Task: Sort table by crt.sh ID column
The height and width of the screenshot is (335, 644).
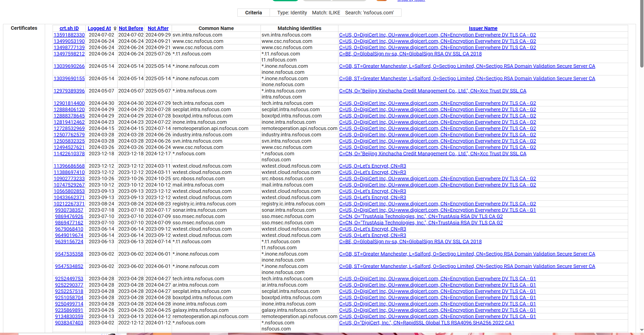Action: 69,28
